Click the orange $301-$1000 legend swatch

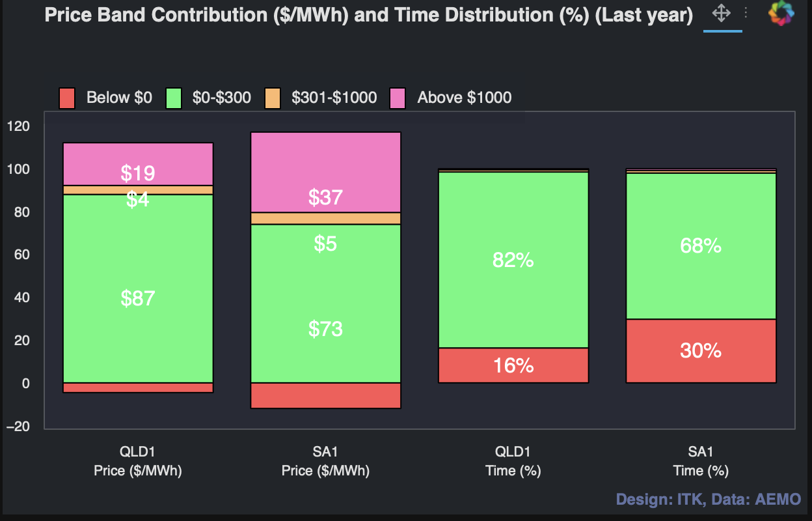[273, 98]
